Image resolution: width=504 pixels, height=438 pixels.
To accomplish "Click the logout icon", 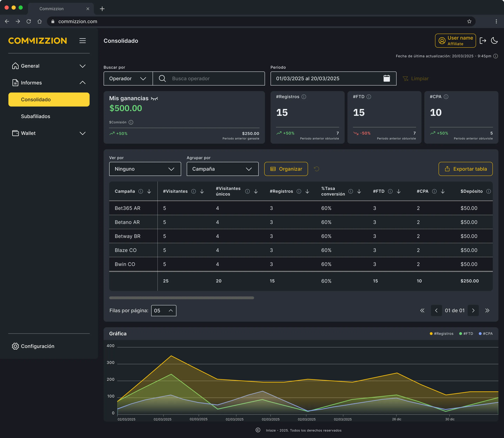I will click(483, 41).
